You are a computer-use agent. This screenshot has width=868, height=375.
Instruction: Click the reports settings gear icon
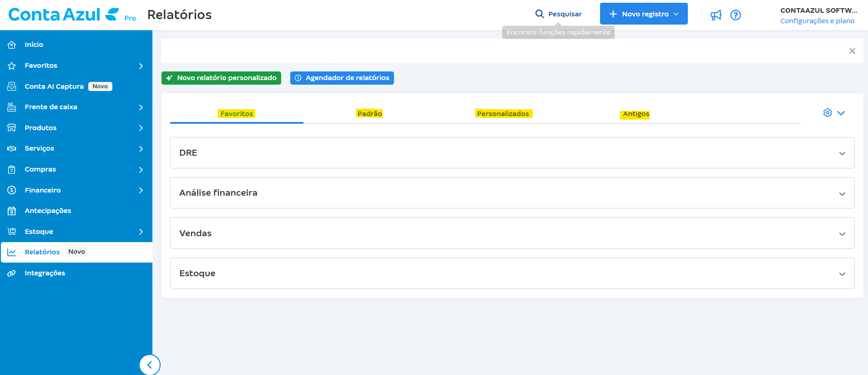coord(827,113)
